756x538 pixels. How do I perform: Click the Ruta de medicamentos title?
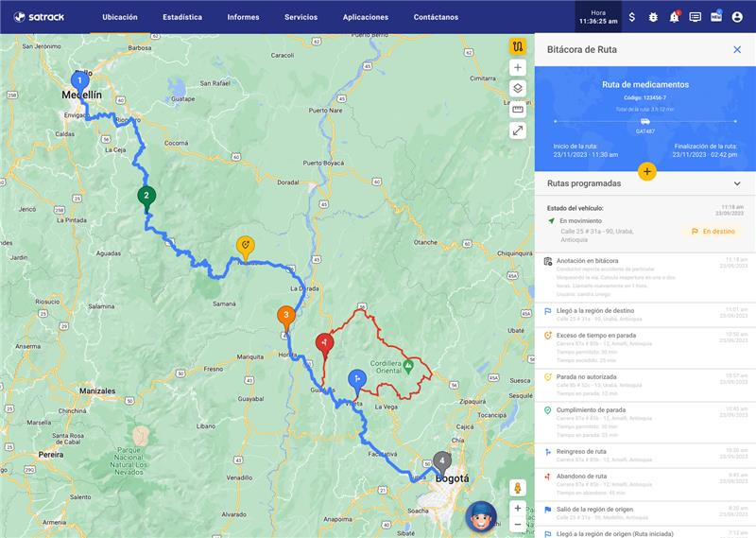(x=645, y=84)
